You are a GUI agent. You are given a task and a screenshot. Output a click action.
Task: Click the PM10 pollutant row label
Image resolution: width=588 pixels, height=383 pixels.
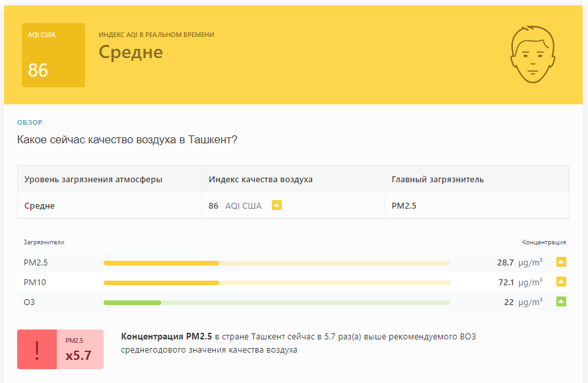coord(35,282)
